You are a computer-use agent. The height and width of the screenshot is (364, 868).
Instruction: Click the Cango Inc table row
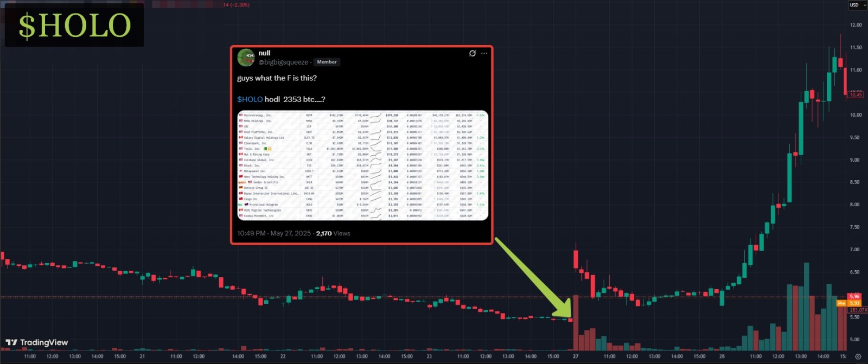pos(362,199)
